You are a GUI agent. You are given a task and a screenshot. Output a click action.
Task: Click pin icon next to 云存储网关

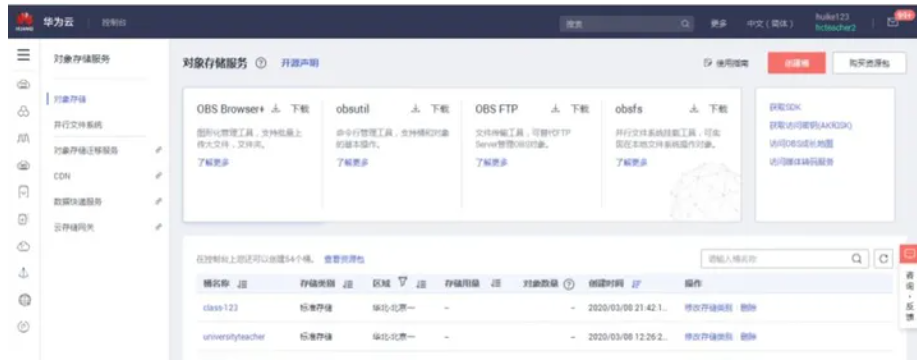[x=158, y=227]
